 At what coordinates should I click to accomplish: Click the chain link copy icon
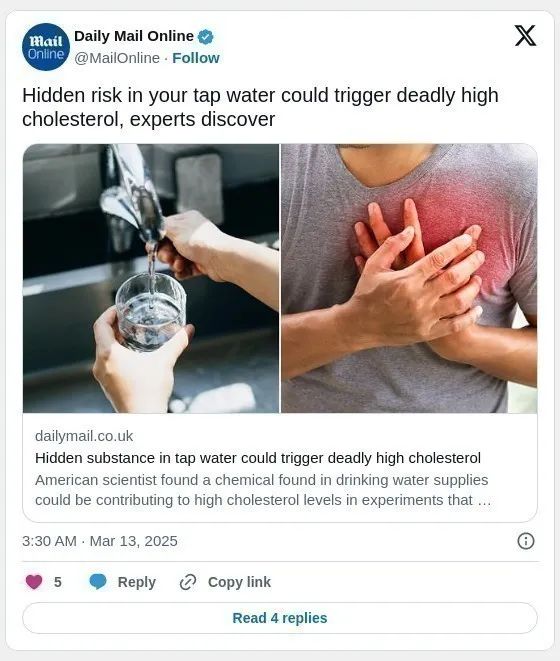188,582
